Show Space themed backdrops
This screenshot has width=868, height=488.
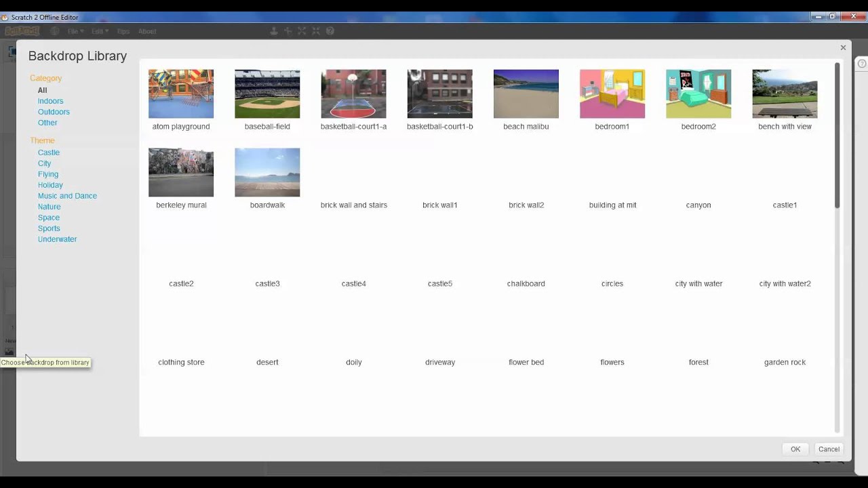point(49,218)
